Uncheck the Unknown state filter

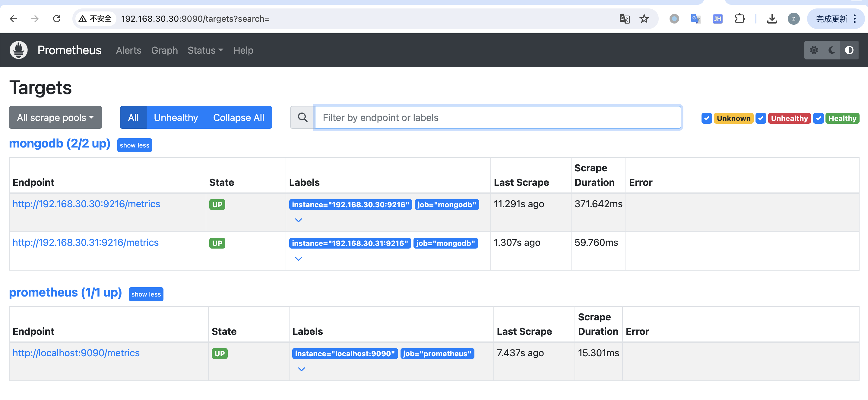click(x=706, y=118)
